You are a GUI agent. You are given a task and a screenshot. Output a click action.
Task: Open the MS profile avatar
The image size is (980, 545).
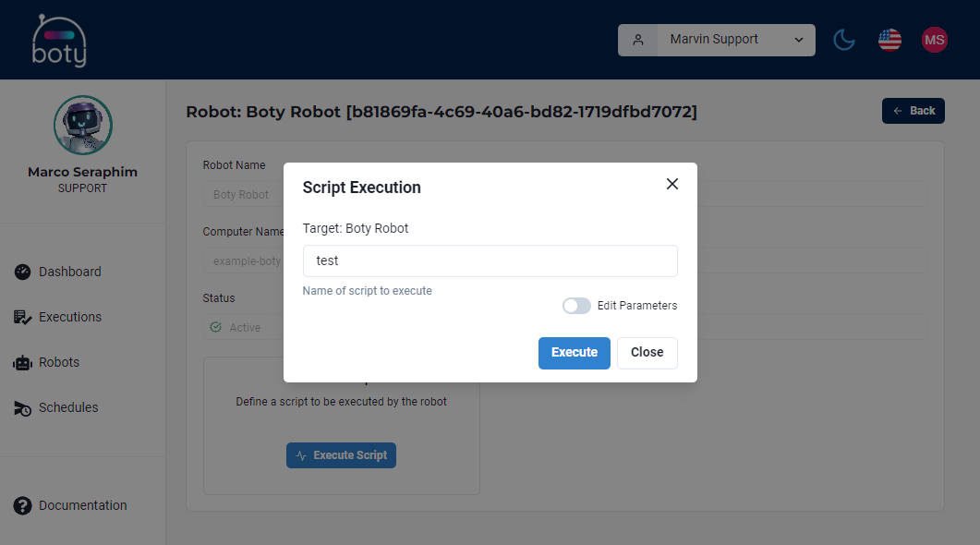934,39
